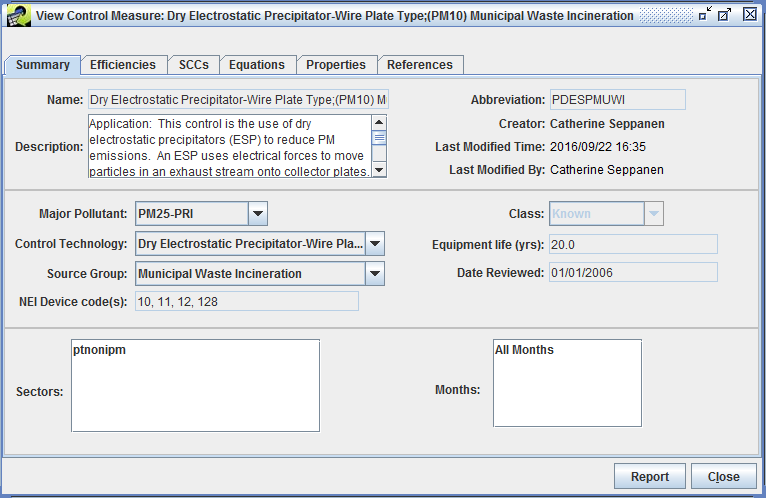766x498 pixels.
Task: Select the PM25-PRI combo box value
Action: click(x=192, y=214)
